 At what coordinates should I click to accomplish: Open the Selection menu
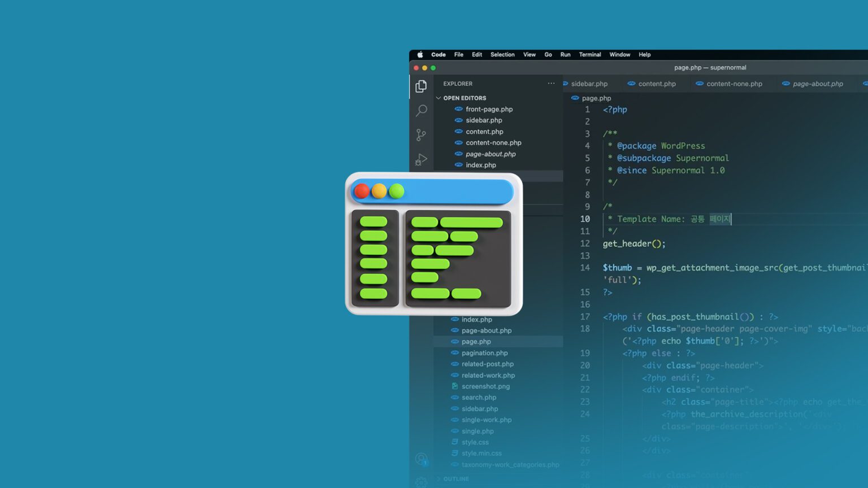click(502, 55)
